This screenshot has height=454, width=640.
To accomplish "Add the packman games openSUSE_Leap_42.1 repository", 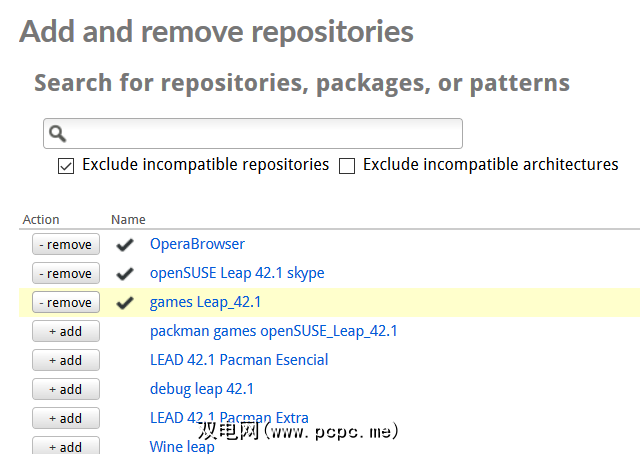I will 66,331.
